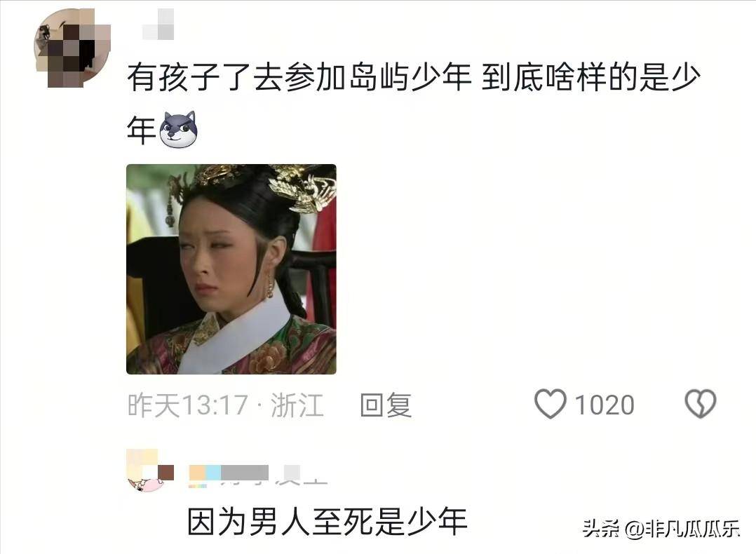Tap the husky dog emoji in the comment

[178, 129]
